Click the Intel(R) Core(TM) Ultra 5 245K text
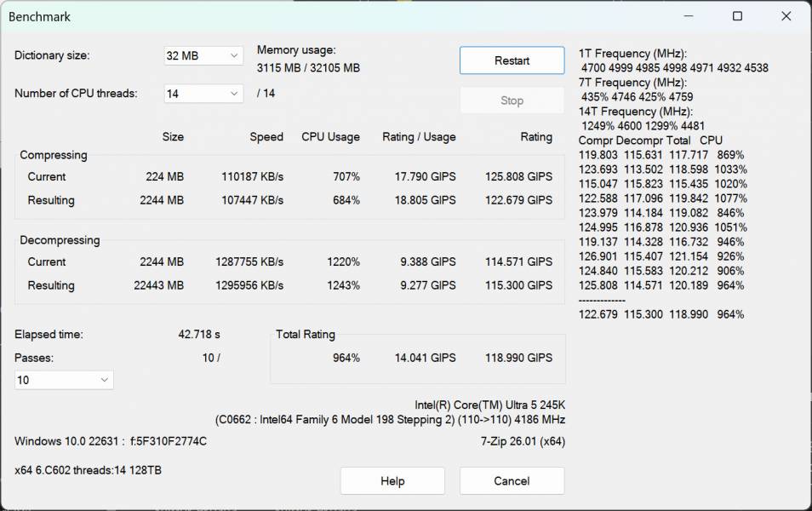 [x=489, y=405]
